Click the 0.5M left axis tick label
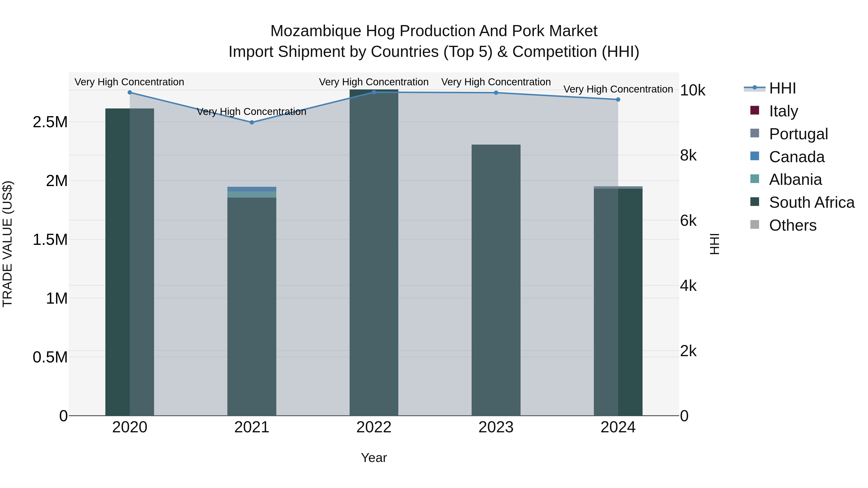Viewport: 868px width, 488px height. pyautogui.click(x=50, y=357)
